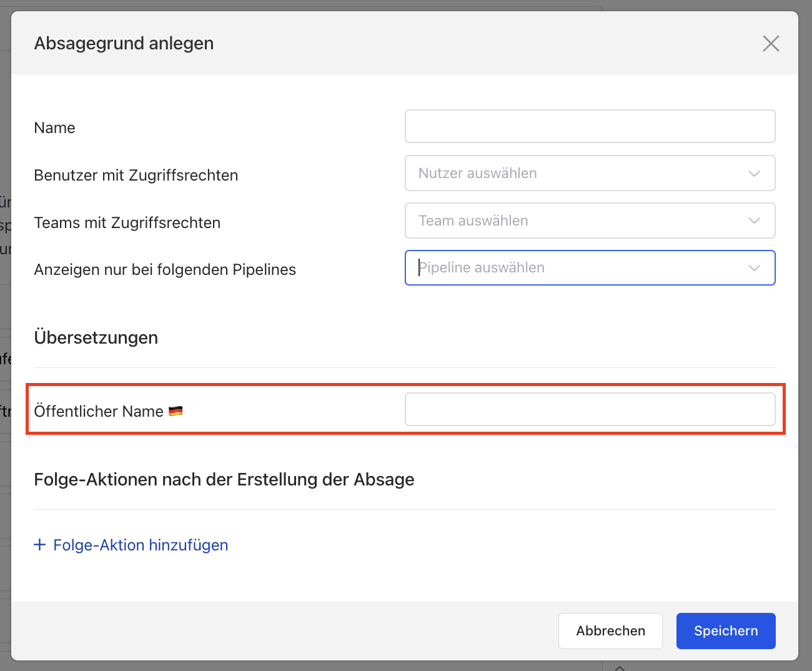812x671 pixels.
Task: Click the Name input field
Action: [590, 126]
